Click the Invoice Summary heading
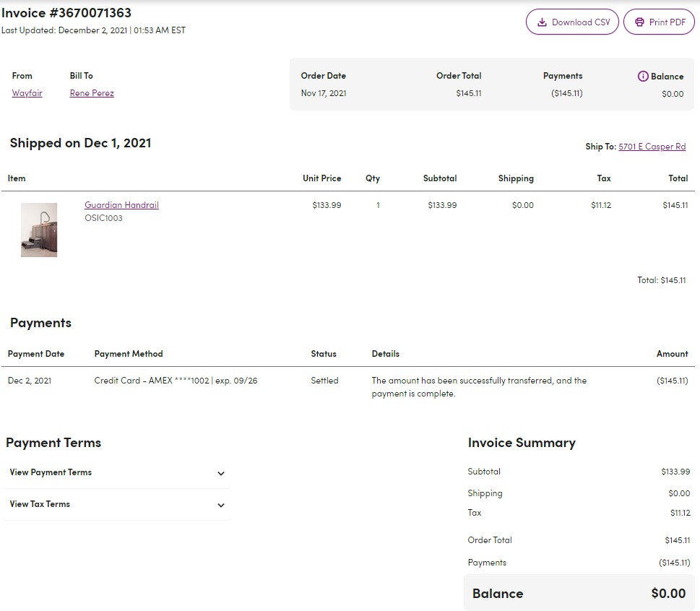 pos(522,443)
